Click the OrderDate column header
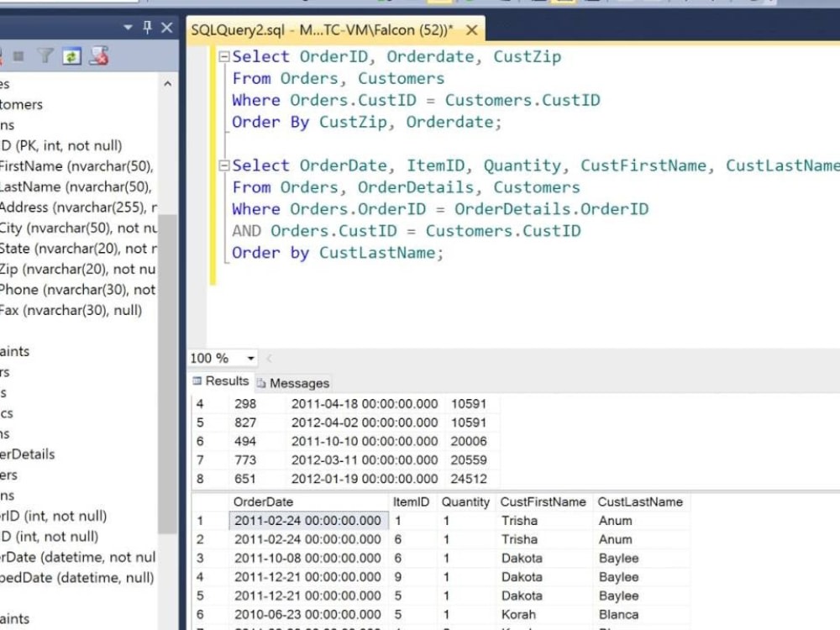 click(308, 502)
